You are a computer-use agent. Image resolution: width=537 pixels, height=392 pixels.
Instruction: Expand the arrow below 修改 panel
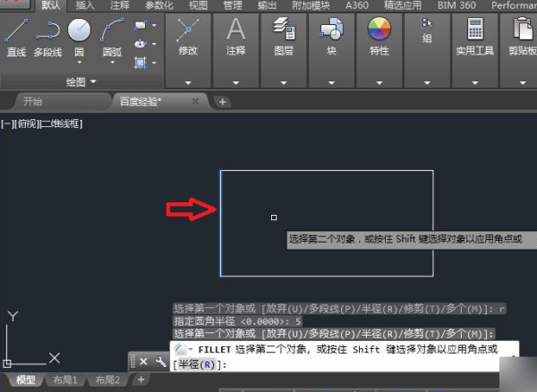[188, 83]
